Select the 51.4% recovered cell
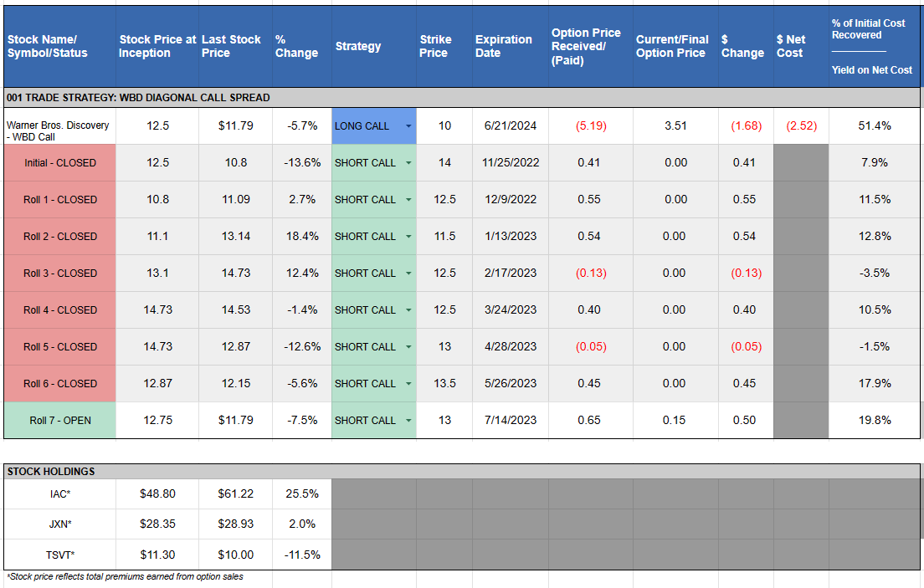The height and width of the screenshot is (588, 924). (x=875, y=126)
